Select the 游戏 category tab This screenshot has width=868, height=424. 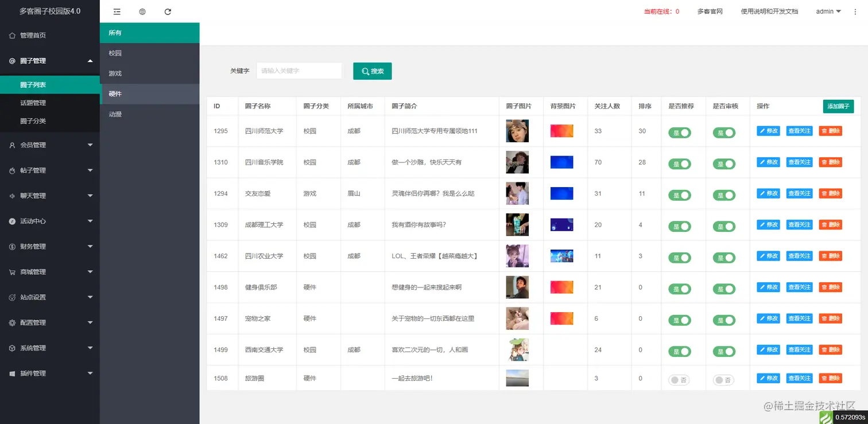(150, 73)
